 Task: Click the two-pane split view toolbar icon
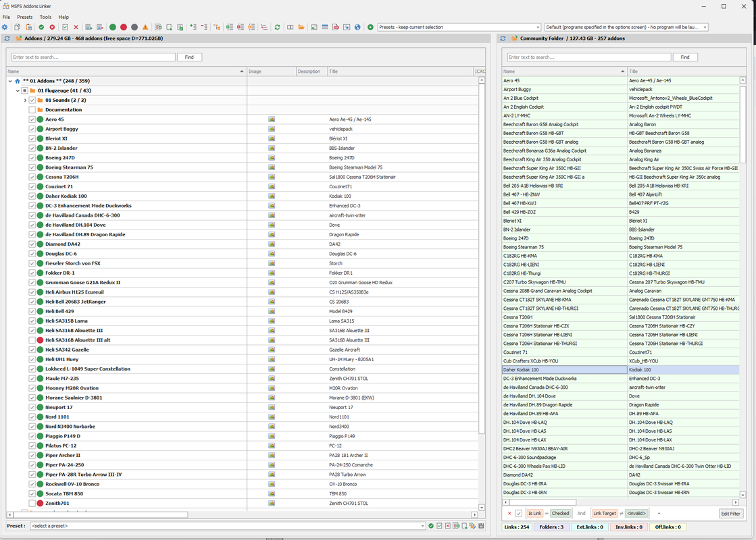291,28
